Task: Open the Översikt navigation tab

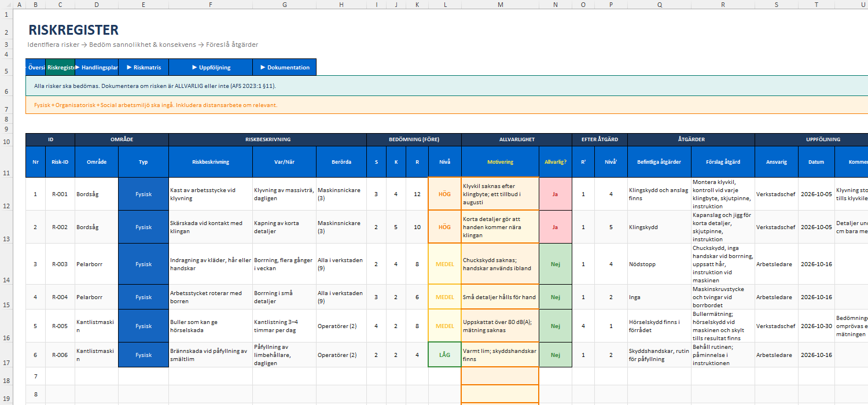Action: click(x=36, y=67)
